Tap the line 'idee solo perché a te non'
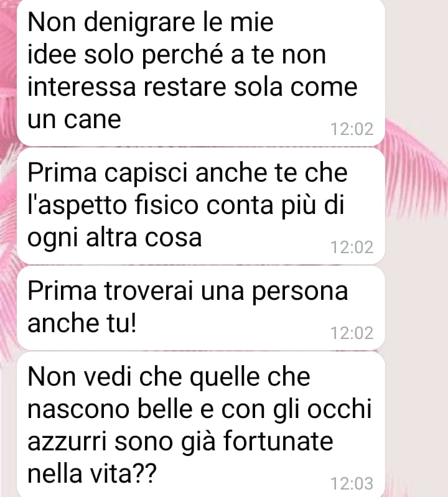This screenshot has width=448, height=497. click(x=177, y=55)
